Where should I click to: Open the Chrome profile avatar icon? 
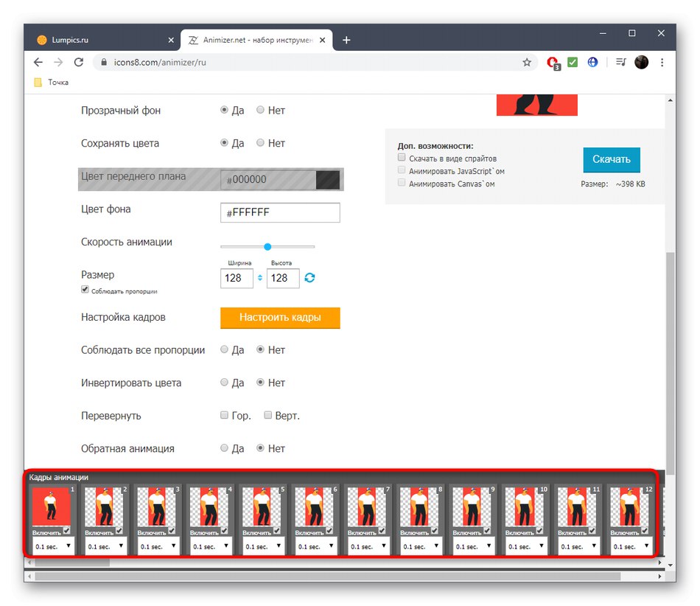point(640,63)
